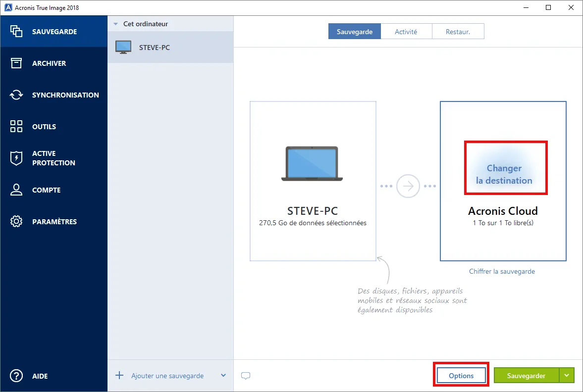Open the AIDE section
The image size is (583, 392).
click(x=40, y=376)
